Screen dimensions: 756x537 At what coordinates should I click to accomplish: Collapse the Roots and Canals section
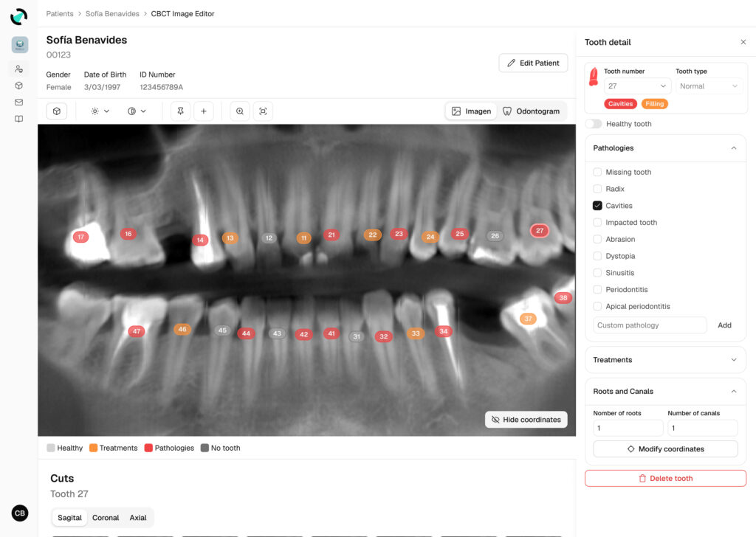[734, 392]
